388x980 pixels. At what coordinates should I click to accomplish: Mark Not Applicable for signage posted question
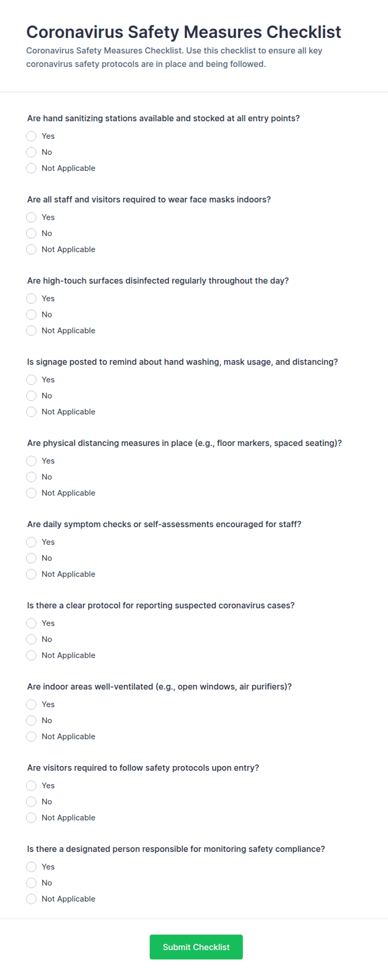[x=31, y=412]
